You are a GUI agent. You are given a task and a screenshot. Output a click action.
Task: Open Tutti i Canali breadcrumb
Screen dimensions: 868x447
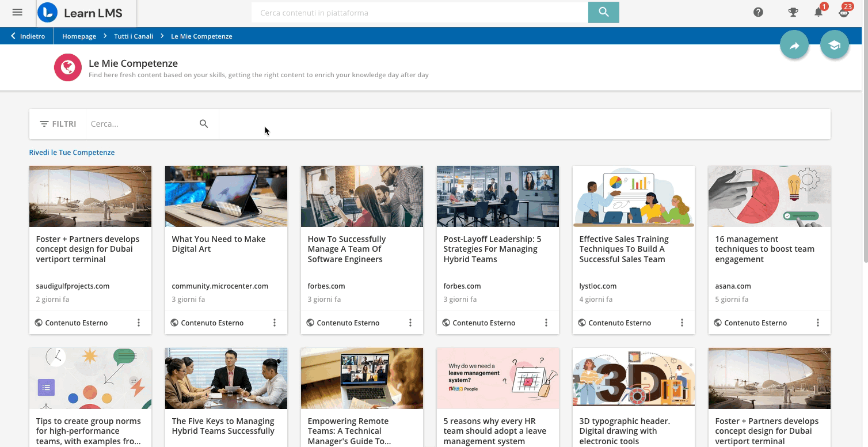click(x=134, y=36)
